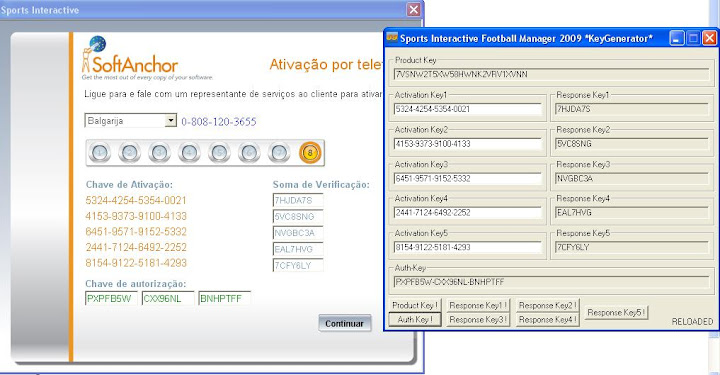Click the Activation Key4 input field
720x375 pixels.
[467, 213]
